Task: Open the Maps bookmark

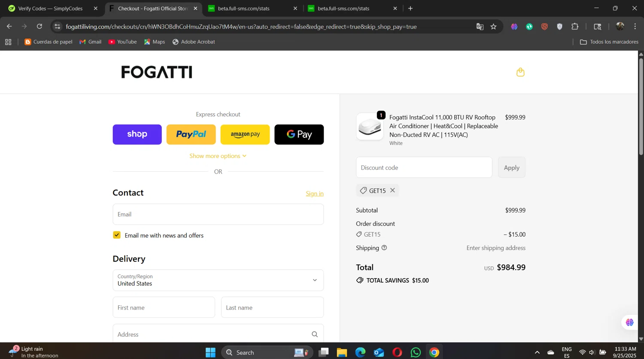Action: (x=155, y=42)
